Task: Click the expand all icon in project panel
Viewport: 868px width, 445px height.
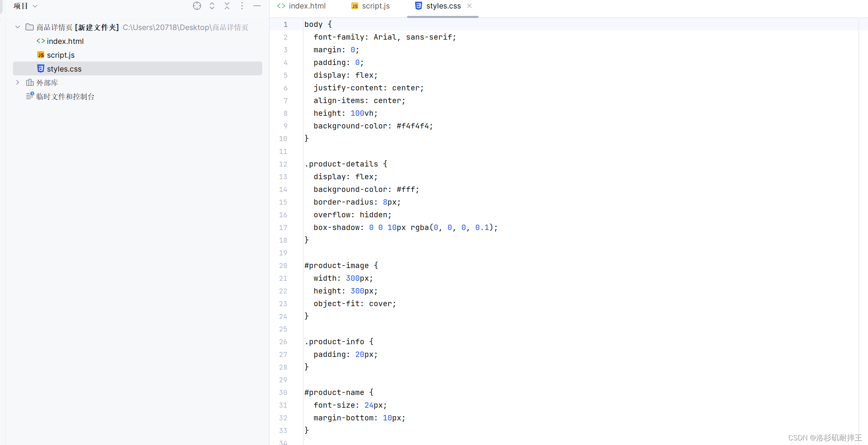Action: [x=212, y=6]
